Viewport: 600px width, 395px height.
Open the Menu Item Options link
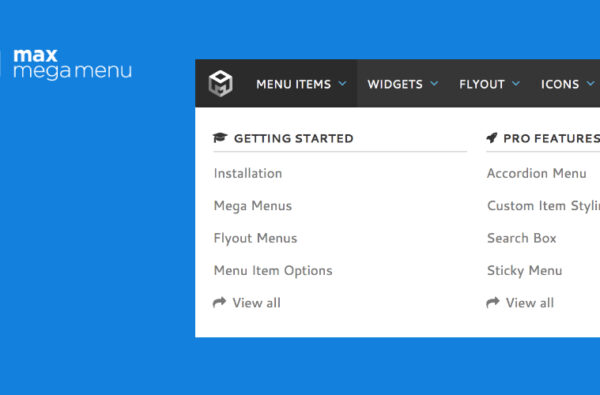273,271
